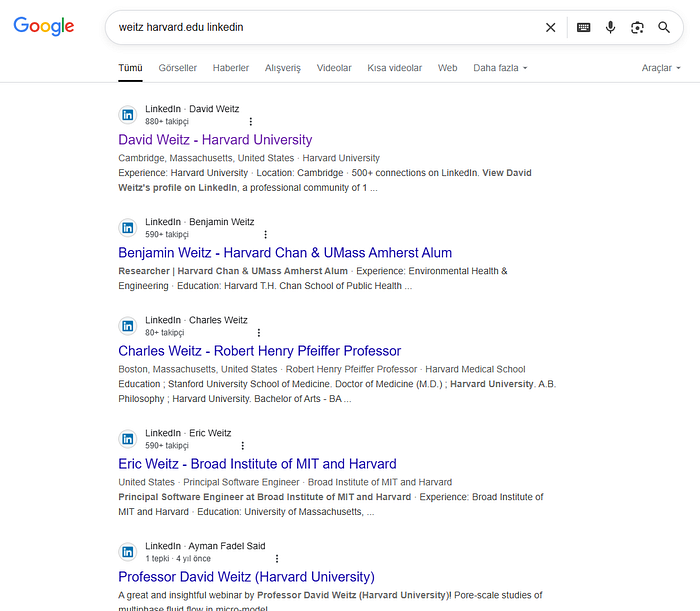
Task: Open Google Lens image search
Action: pos(637,28)
